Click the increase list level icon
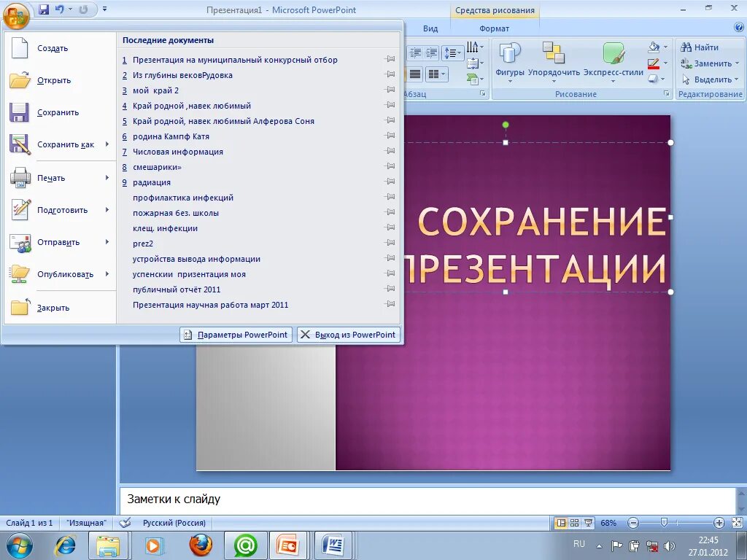Image resolution: width=747 pixels, height=560 pixels. point(431,52)
